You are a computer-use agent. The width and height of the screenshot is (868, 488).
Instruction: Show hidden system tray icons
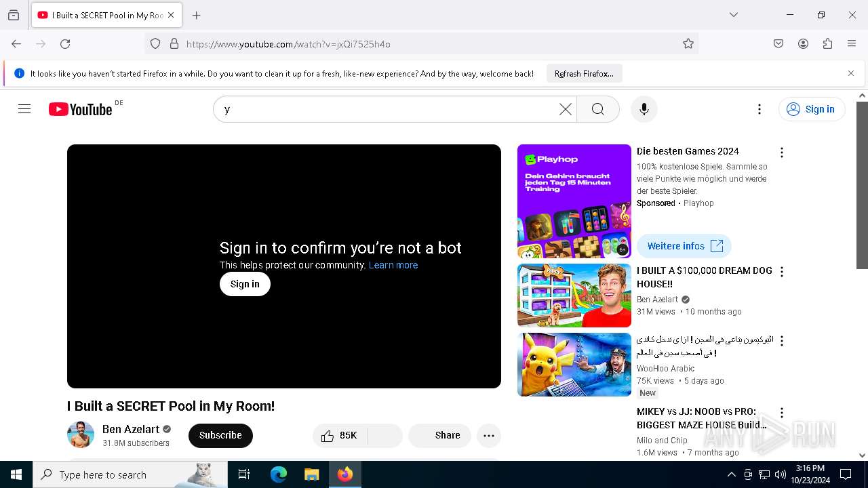click(731, 474)
